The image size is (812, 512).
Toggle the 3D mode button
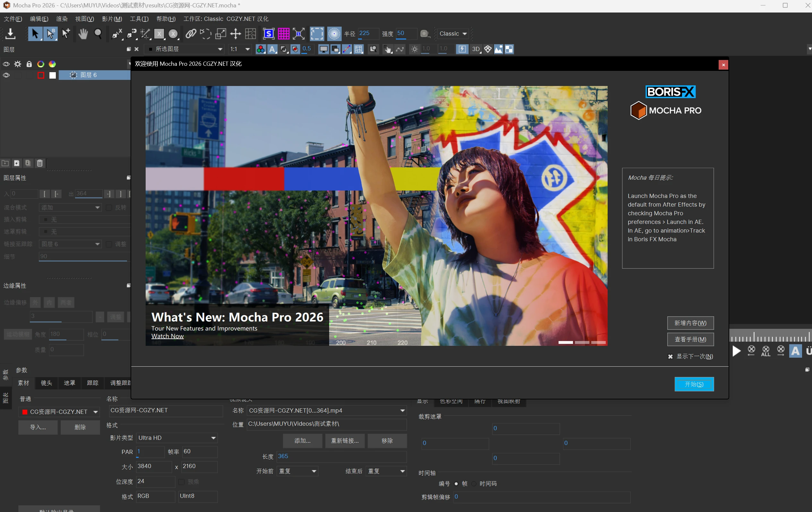[x=475, y=49]
